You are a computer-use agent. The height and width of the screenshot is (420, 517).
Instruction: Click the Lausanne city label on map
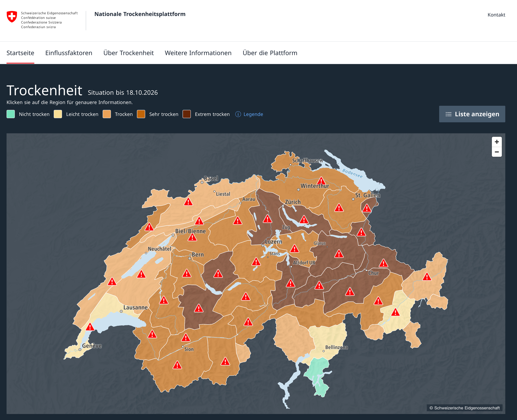tap(135, 307)
